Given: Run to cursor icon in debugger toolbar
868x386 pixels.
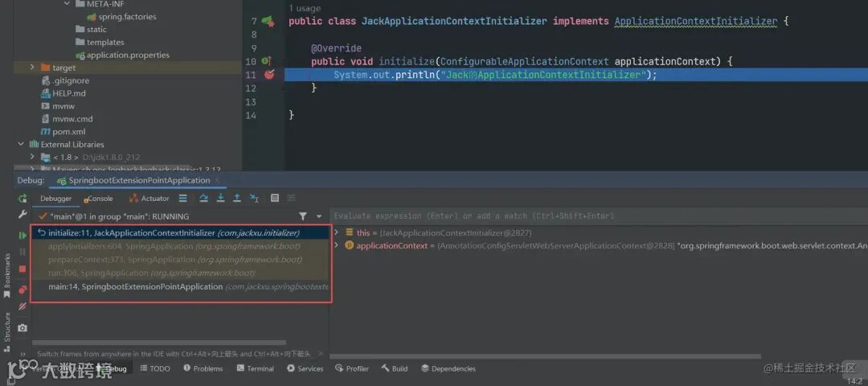Looking at the screenshot, I should click(x=253, y=199).
